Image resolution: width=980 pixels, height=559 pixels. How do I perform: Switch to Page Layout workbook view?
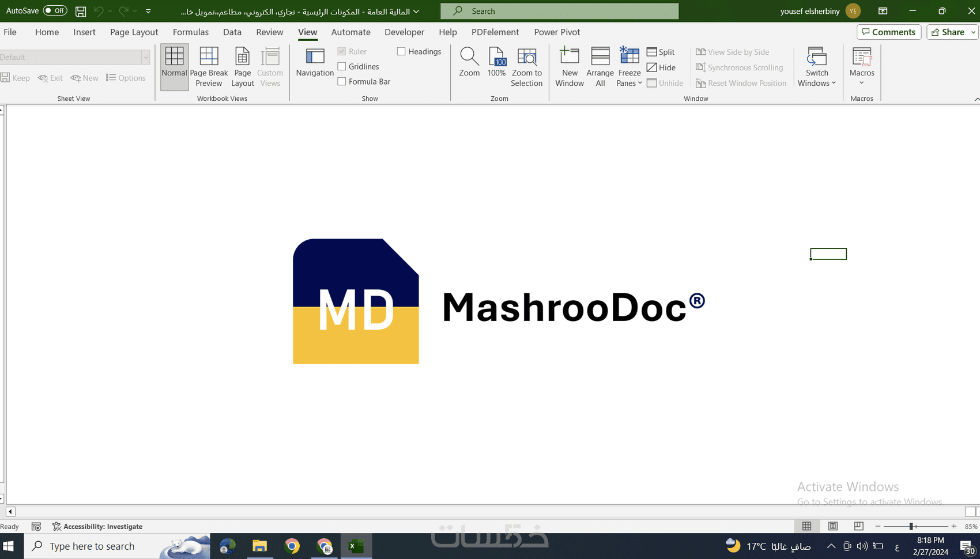243,67
